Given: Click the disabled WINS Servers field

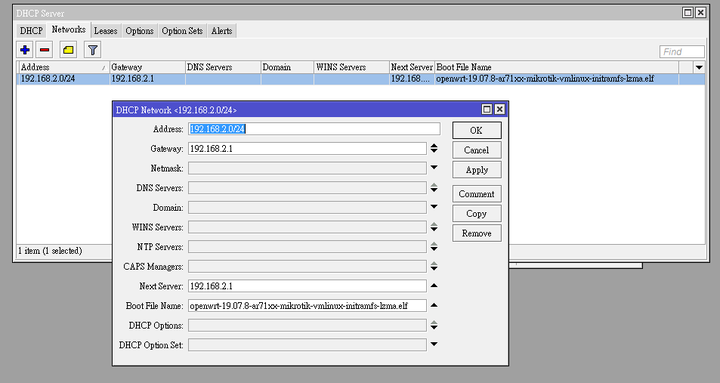Looking at the screenshot, I should 307,227.
